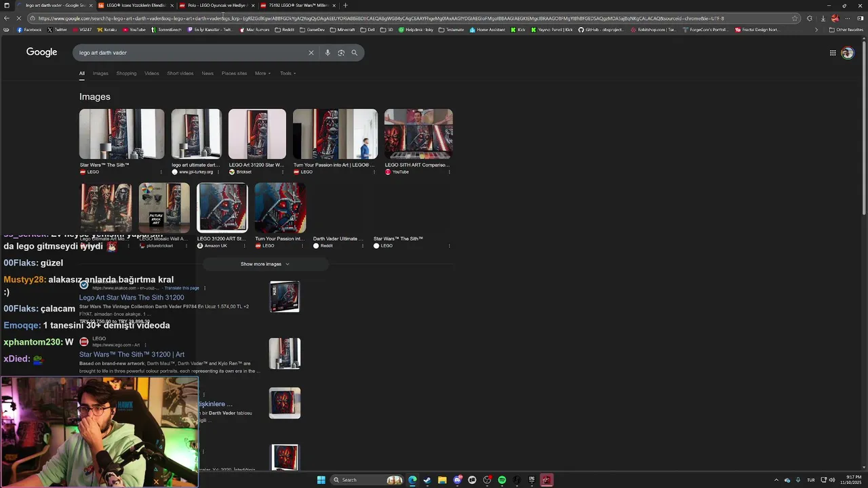
Task: Start a voice search with the microphone
Action: click(328, 53)
